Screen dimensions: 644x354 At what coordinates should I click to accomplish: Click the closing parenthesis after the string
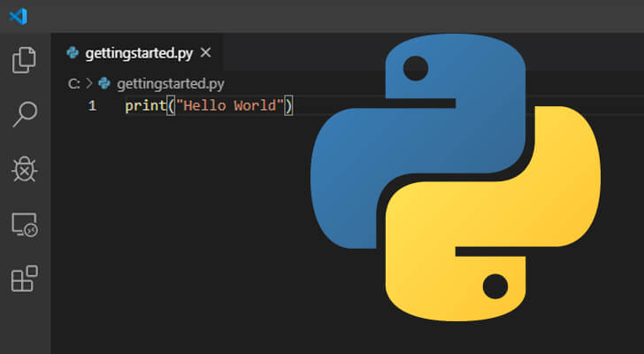coord(288,106)
